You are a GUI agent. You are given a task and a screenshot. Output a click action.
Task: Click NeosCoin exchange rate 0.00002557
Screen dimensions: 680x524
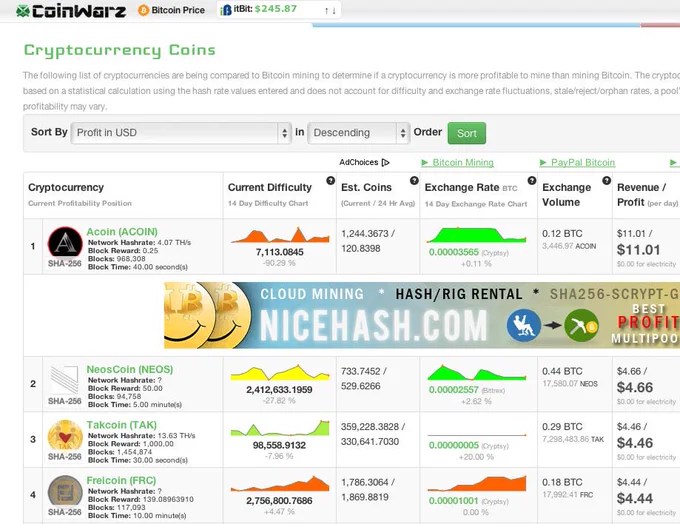pos(454,390)
